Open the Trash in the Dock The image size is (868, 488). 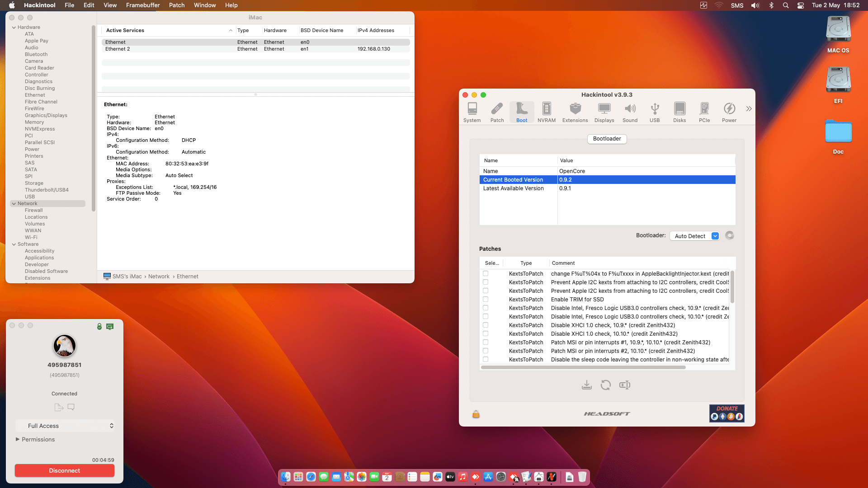582,477
